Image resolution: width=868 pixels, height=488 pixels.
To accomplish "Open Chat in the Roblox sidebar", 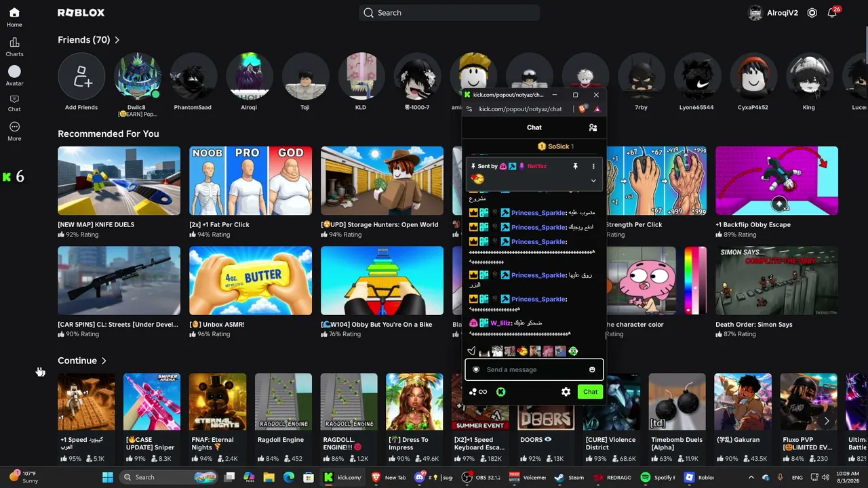I will point(14,103).
